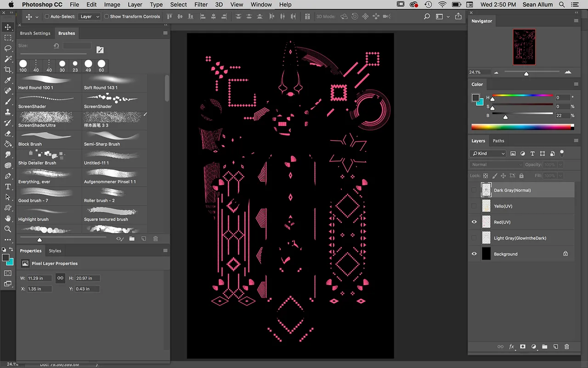Switch to the Styles tab
This screenshot has width=588, height=368.
[55, 251]
